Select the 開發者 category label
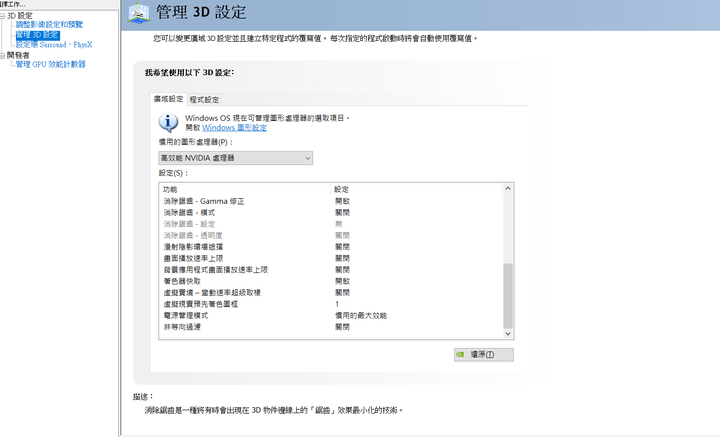Screen dimensions: 720x437 (x=18, y=55)
